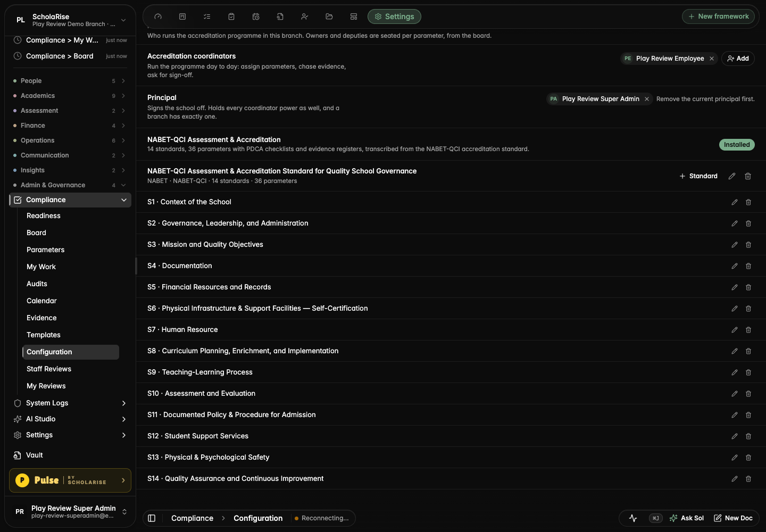This screenshot has height=532, width=766.
Task: Open the Ask Sol assistant
Action: pyautogui.click(x=687, y=518)
